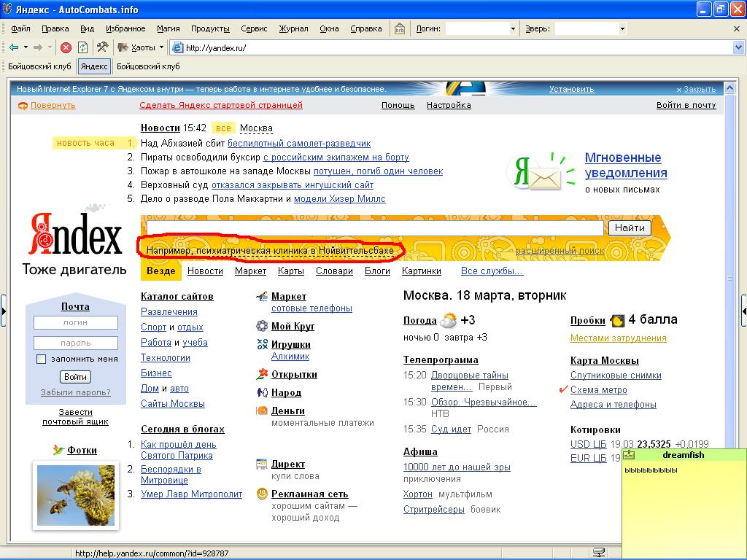The image size is (747, 560).
Task: Click the Пробки traffic light icon
Action: (617, 321)
